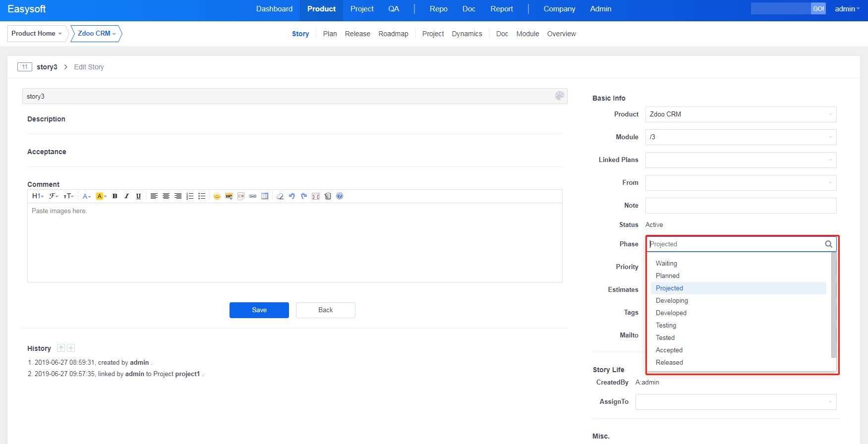
Task: Click the italic formatting icon
Action: 126,196
